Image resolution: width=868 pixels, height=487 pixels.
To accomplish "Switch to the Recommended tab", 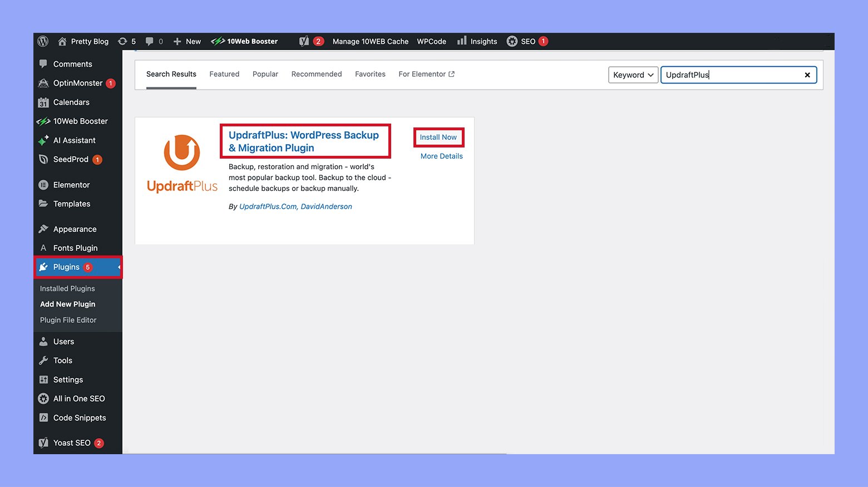I will 316,74.
